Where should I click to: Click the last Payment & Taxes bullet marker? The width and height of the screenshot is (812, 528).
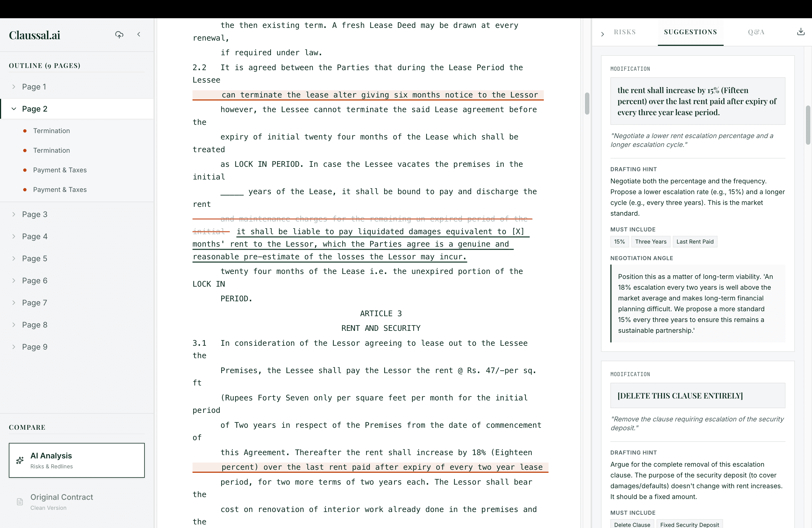(x=25, y=190)
